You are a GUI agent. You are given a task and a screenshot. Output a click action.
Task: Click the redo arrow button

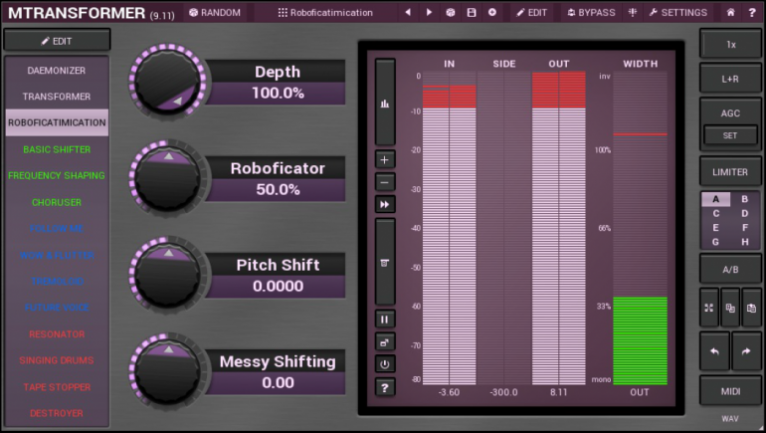746,351
